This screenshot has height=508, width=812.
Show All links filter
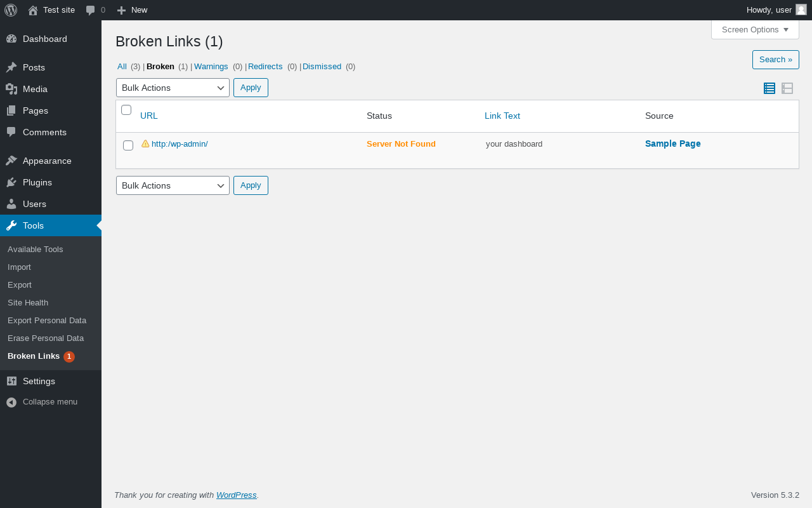click(x=122, y=66)
